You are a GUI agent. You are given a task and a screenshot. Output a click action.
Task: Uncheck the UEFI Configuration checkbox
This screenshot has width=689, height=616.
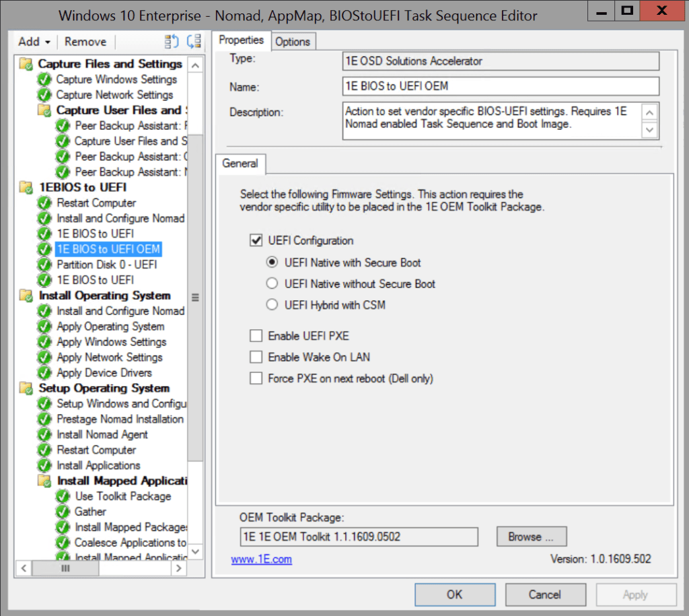click(x=256, y=240)
